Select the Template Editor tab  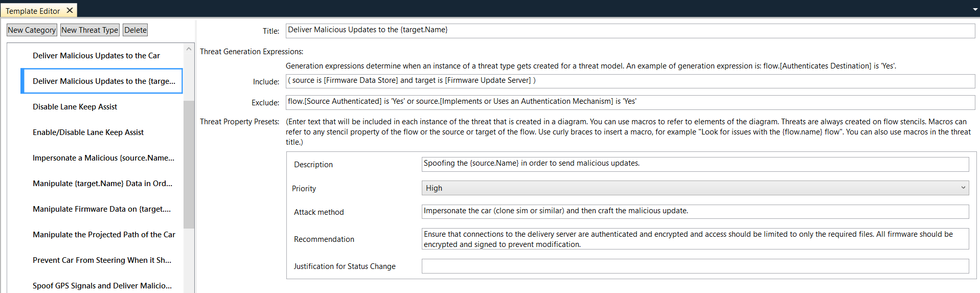pyautogui.click(x=33, y=11)
